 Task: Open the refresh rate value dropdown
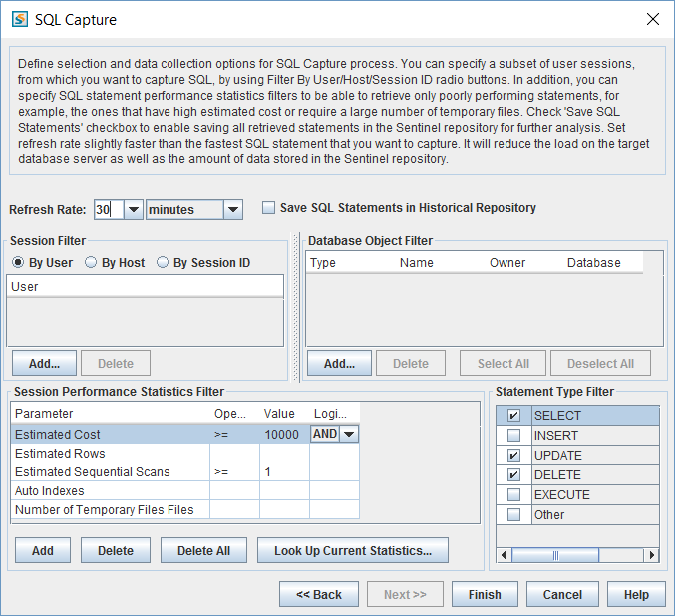click(134, 209)
